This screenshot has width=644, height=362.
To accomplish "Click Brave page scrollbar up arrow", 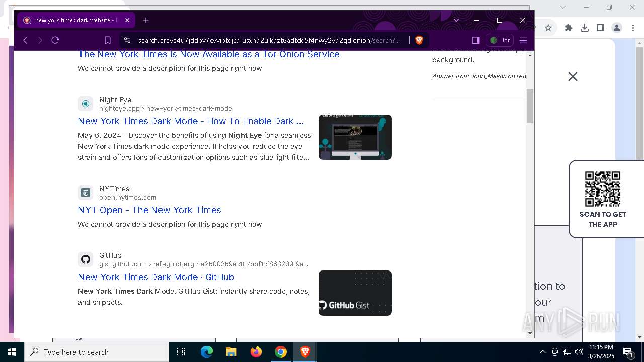I will 530,55.
